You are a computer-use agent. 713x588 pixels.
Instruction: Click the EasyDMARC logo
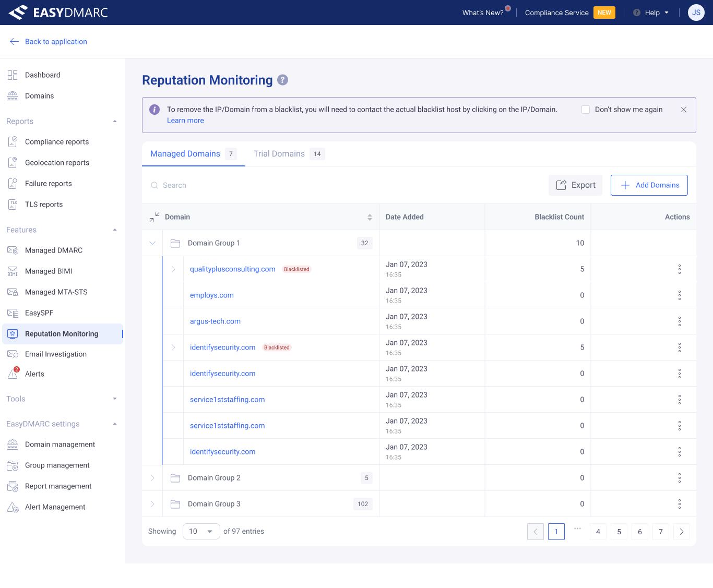pyautogui.click(x=58, y=13)
